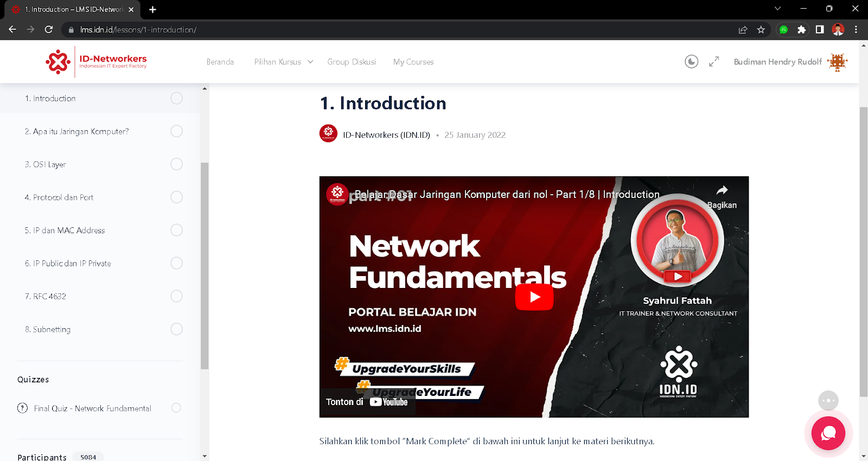Open lesson 1. Introduction in sidebar
This screenshot has height=461, width=868.
pyautogui.click(x=50, y=98)
